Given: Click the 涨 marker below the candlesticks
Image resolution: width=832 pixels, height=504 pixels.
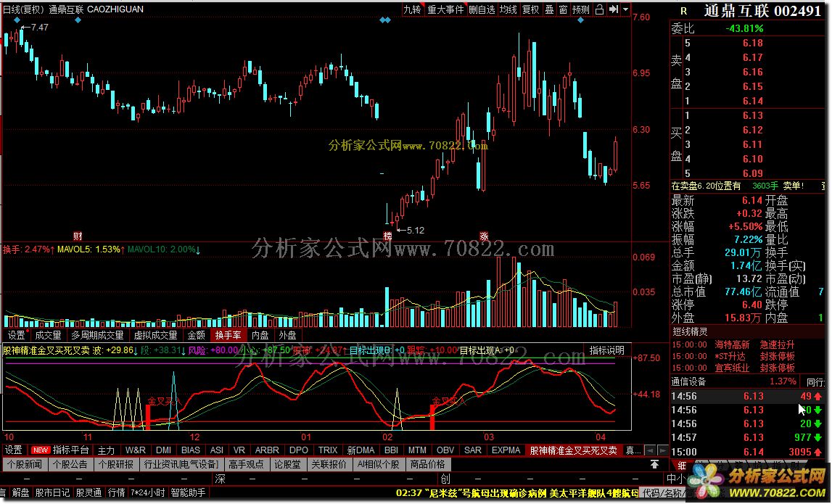Looking at the screenshot, I should pos(484,236).
